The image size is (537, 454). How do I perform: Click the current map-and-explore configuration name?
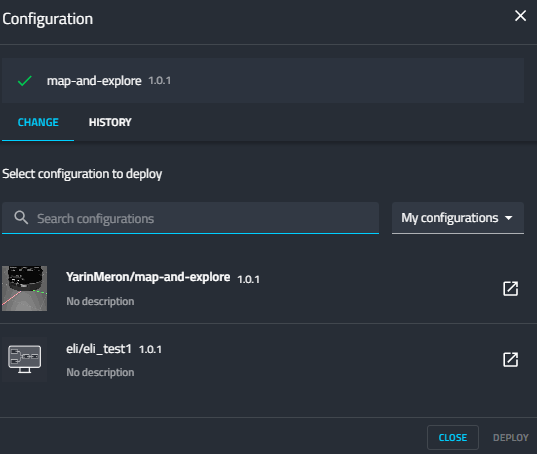(x=94, y=81)
